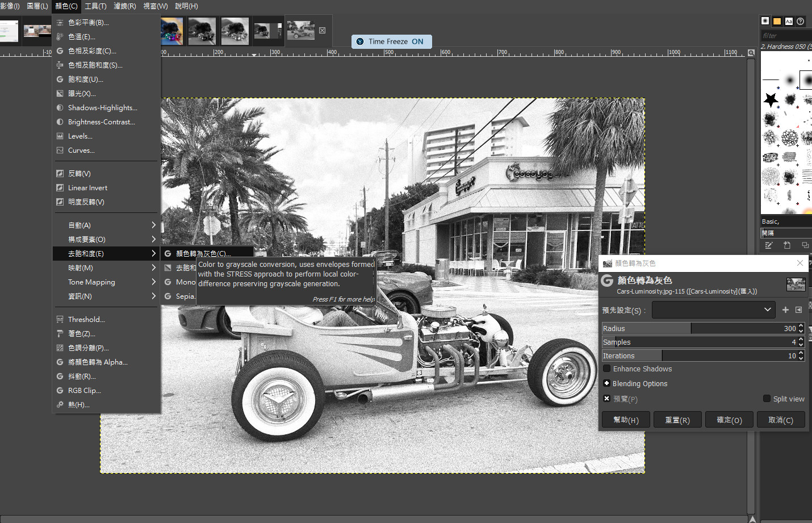
Task: Click the zoom icon at ruler corner
Action: coord(751,53)
